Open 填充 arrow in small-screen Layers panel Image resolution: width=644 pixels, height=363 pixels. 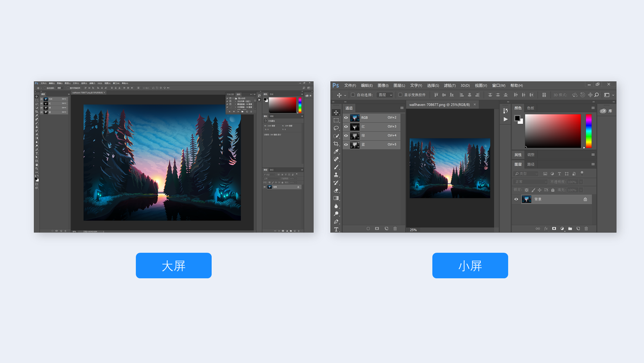pos(581,190)
